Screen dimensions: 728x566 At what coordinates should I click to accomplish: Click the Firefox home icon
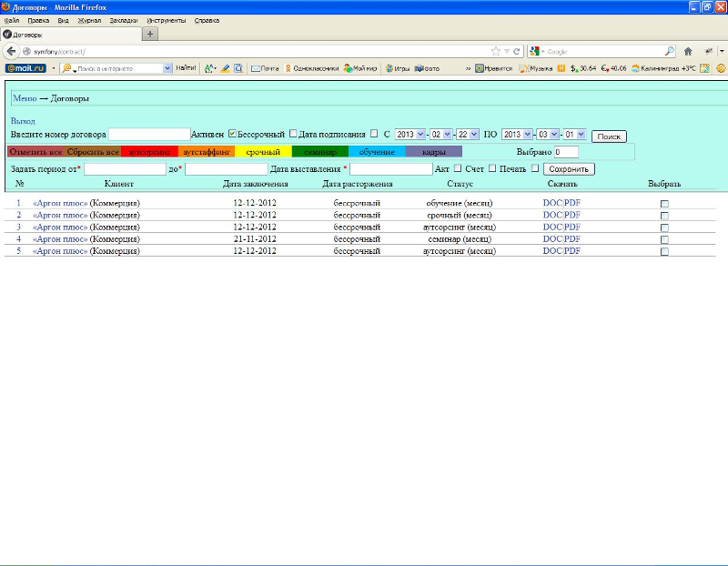(688, 51)
